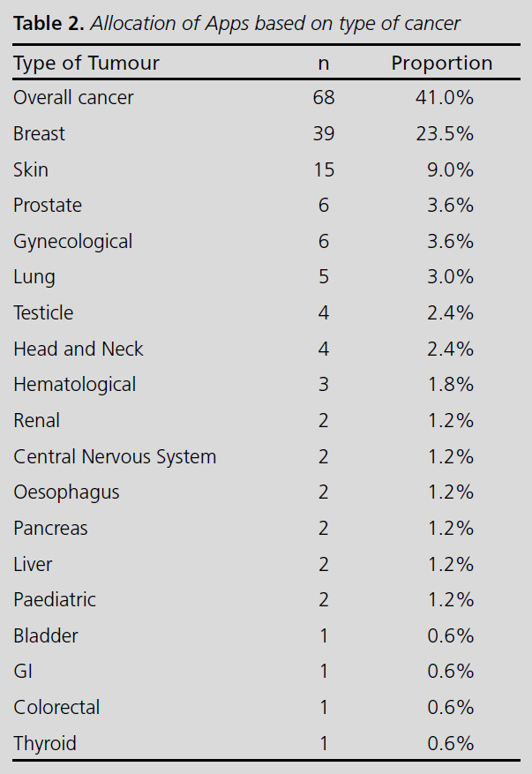The width and height of the screenshot is (532, 774).
Task: Select the 'Thyroid' row label
Action: click(x=45, y=743)
